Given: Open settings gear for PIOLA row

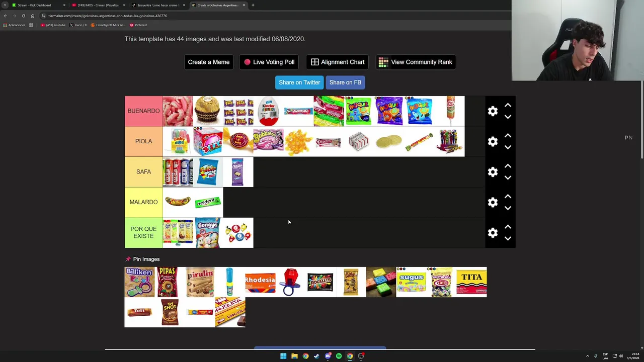Looking at the screenshot, I should (493, 142).
